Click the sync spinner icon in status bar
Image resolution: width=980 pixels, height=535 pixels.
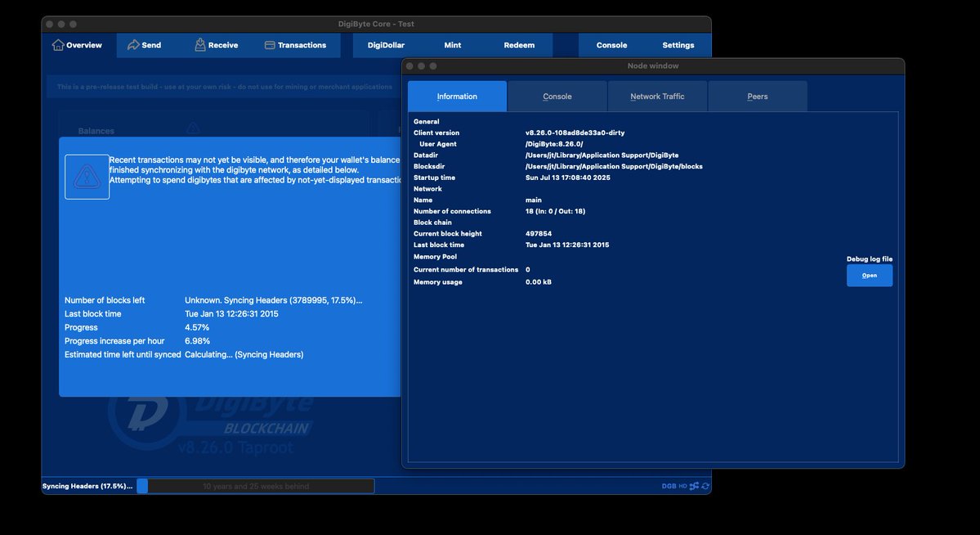click(705, 486)
